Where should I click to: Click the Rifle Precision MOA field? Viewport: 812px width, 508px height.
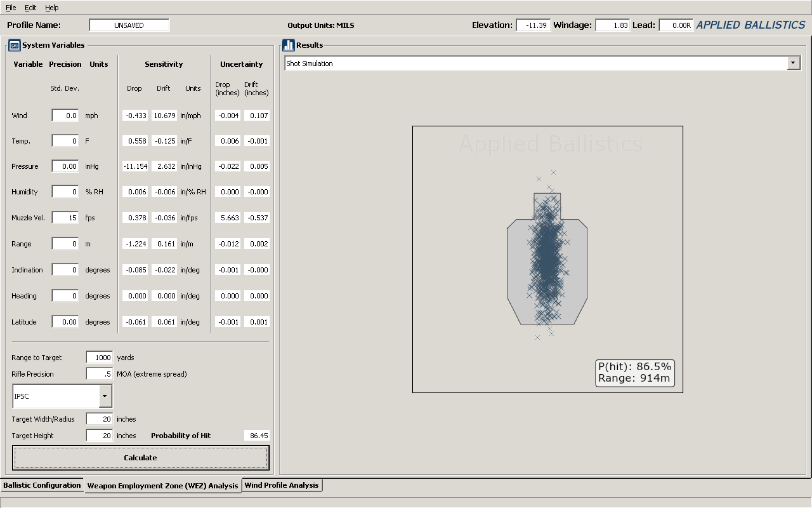pyautogui.click(x=100, y=374)
